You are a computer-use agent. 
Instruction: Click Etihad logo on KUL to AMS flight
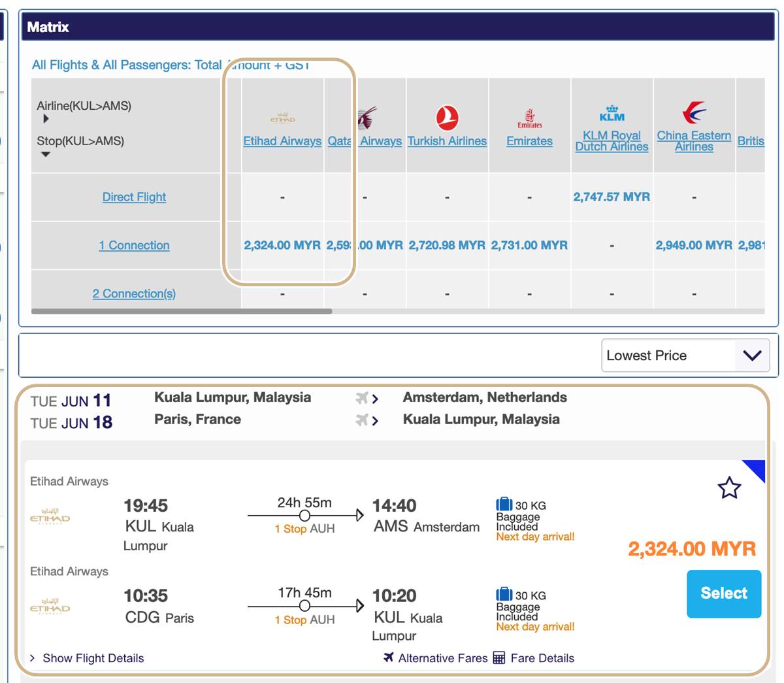(x=50, y=516)
